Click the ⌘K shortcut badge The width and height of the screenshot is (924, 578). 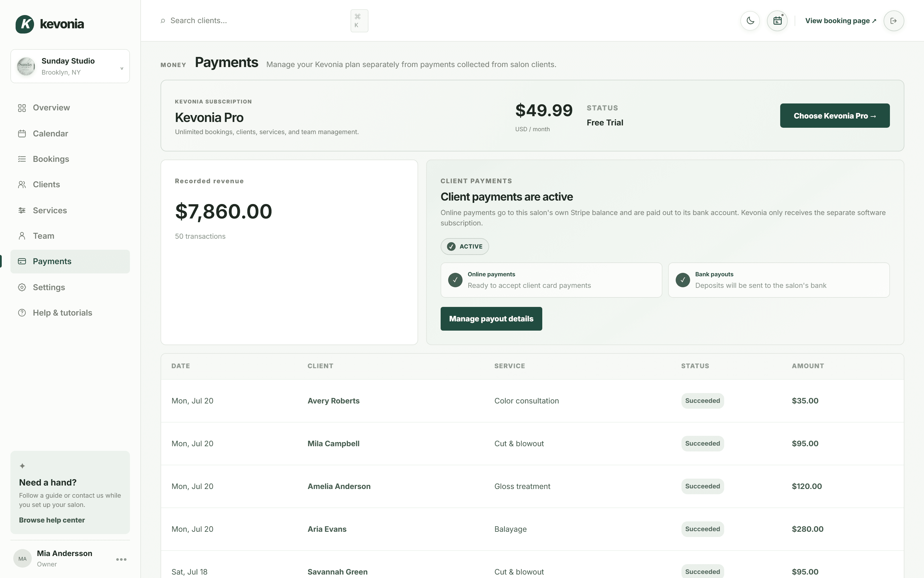[359, 21]
